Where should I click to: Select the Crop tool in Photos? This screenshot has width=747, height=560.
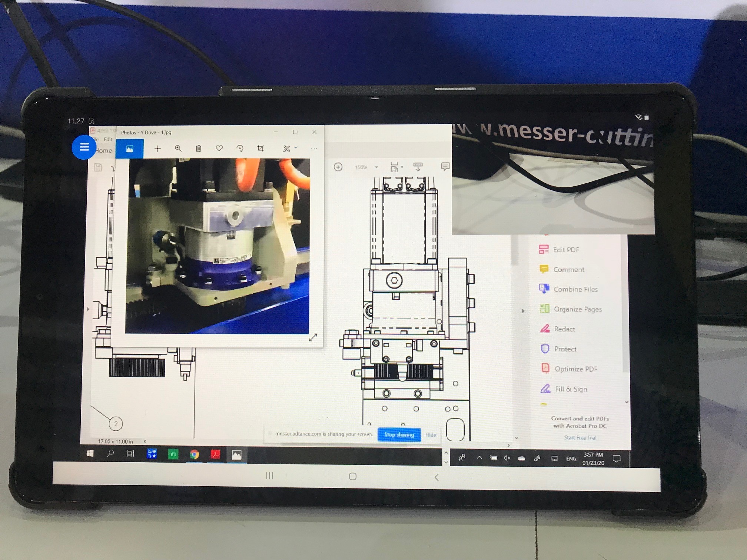[x=261, y=148]
